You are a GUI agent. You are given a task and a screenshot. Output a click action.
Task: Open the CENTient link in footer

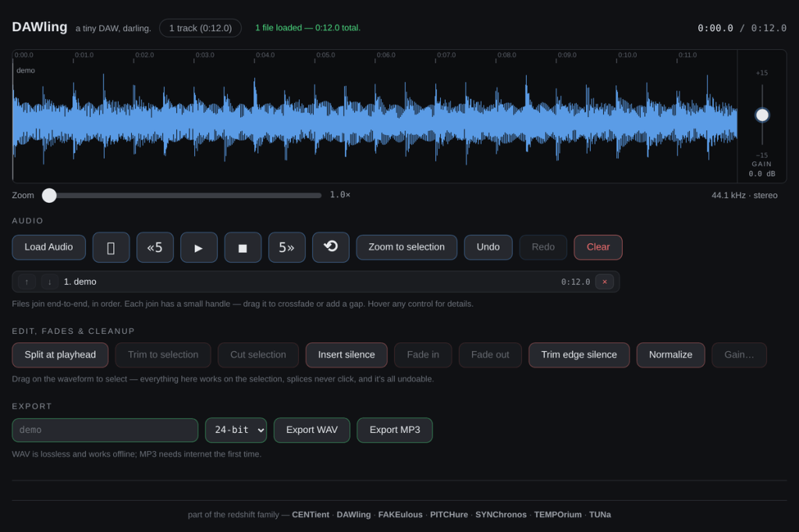(x=311, y=515)
